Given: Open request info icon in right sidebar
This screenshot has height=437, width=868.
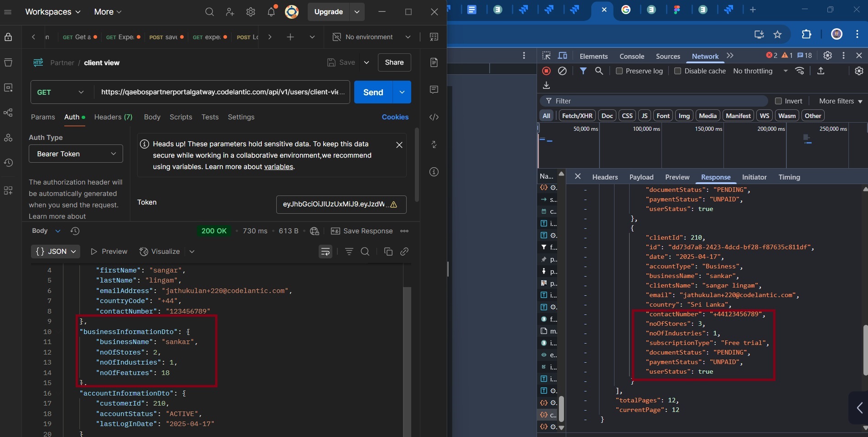Looking at the screenshot, I should click(434, 172).
